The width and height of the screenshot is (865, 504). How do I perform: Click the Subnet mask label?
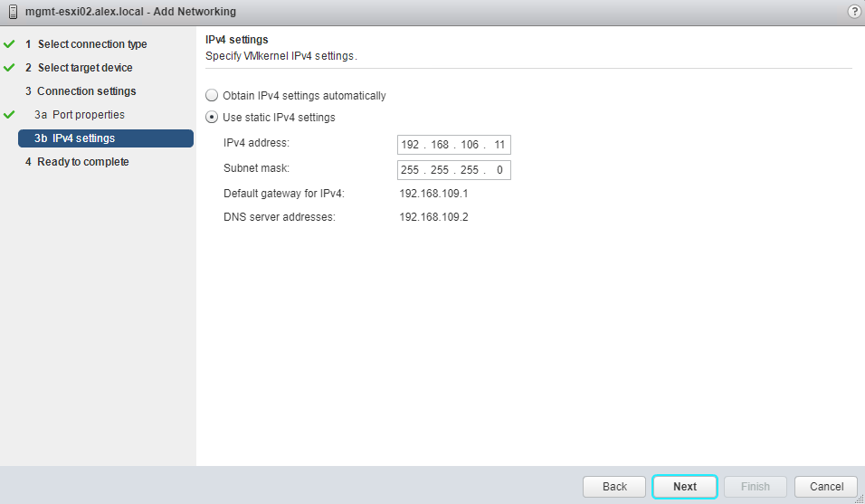[256, 168]
